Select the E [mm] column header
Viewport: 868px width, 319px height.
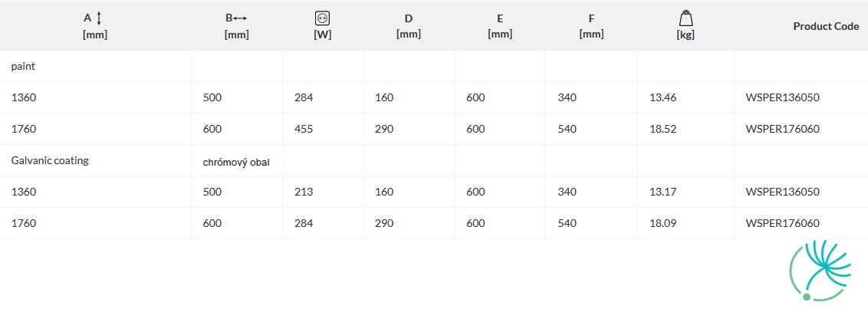tap(500, 25)
